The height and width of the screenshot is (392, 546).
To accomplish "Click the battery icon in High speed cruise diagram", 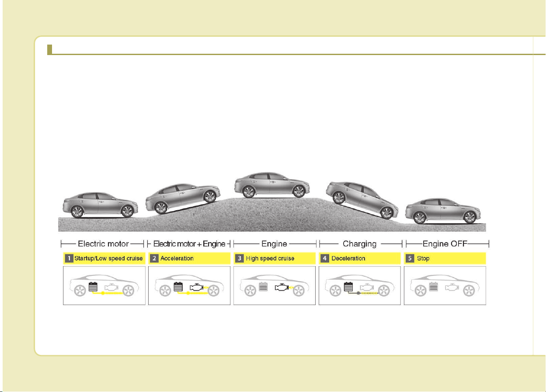I will tap(264, 287).
